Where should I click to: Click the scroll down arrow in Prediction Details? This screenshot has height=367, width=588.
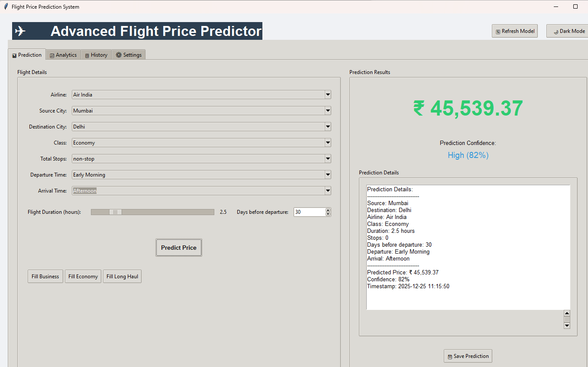[x=567, y=325]
